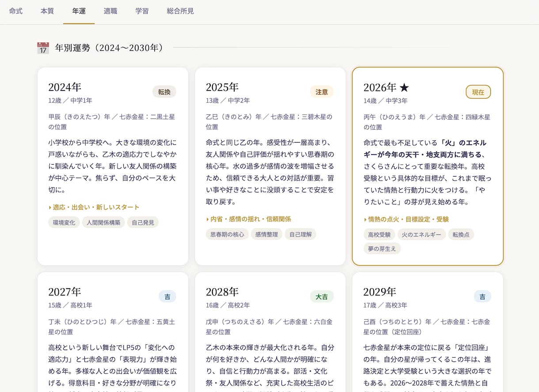
Task: Open the 適職 tab
Action: (110, 11)
